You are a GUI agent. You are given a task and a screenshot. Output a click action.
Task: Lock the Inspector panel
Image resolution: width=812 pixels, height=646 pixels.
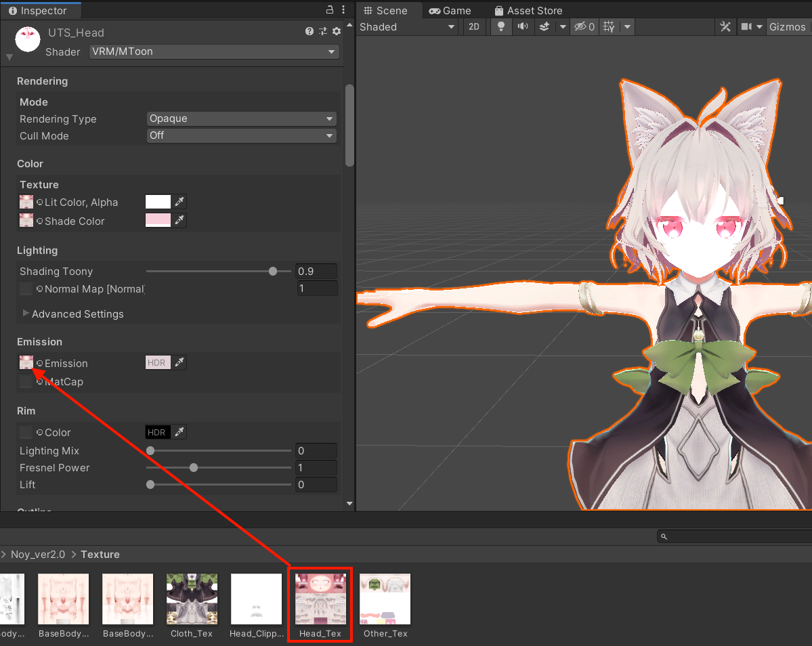pyautogui.click(x=329, y=10)
